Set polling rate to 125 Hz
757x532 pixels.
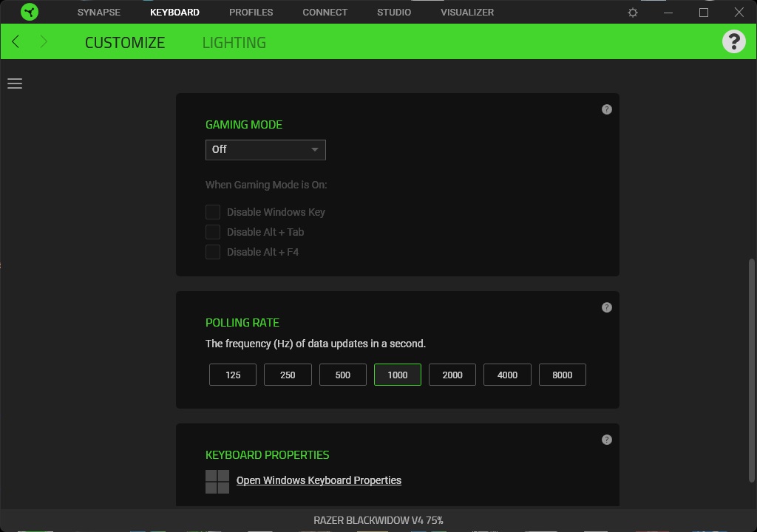(x=233, y=375)
